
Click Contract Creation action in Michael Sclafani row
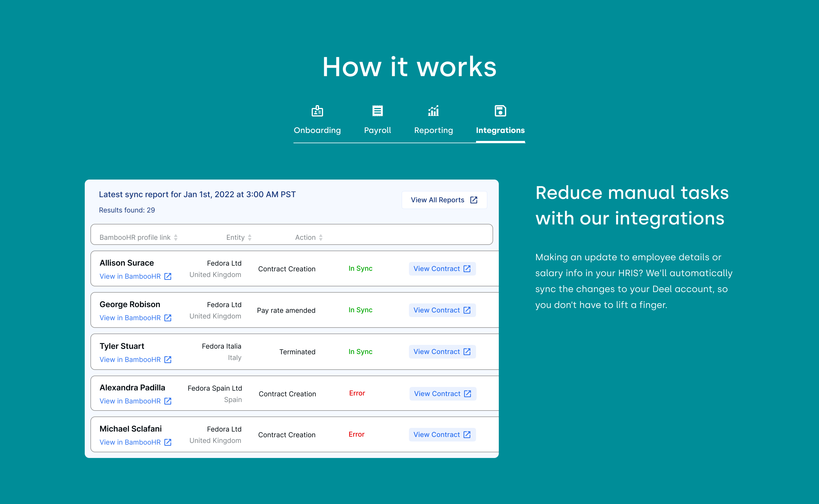tap(287, 435)
